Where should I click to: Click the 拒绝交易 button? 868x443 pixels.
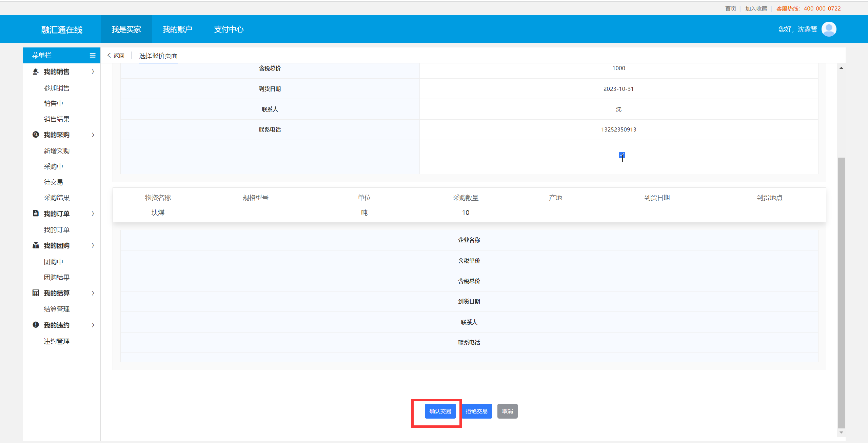tap(477, 411)
